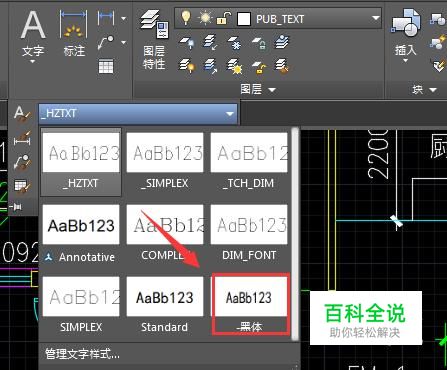Viewport: 447px width, 370px height.
Task: Click the Make Object's Layer Current icon
Action: click(x=282, y=42)
